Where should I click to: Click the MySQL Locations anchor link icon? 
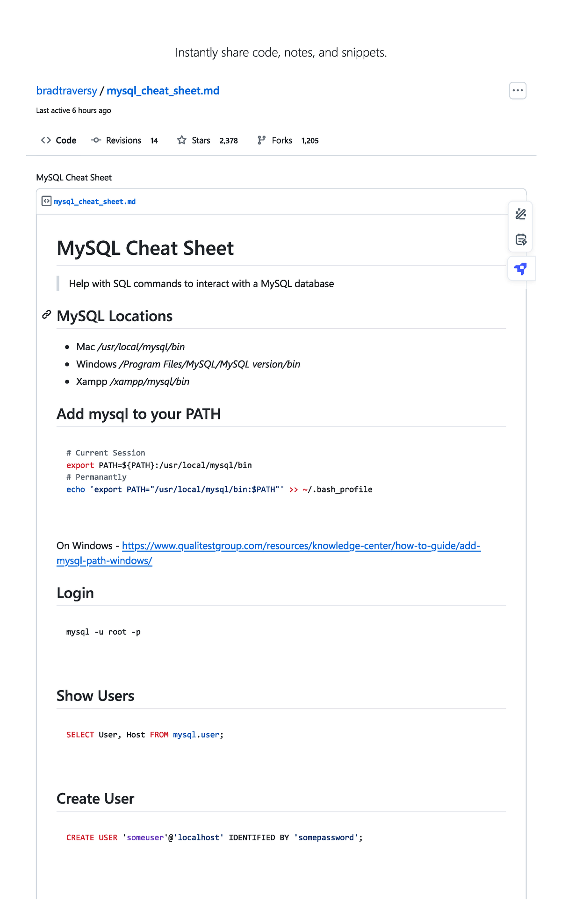coord(45,315)
